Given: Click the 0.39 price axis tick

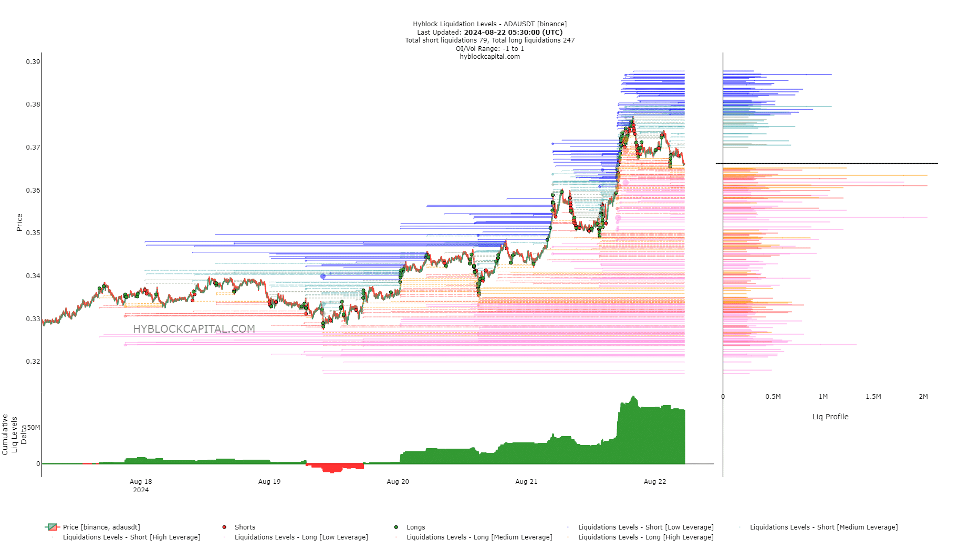Looking at the screenshot, I should pyautogui.click(x=33, y=62).
